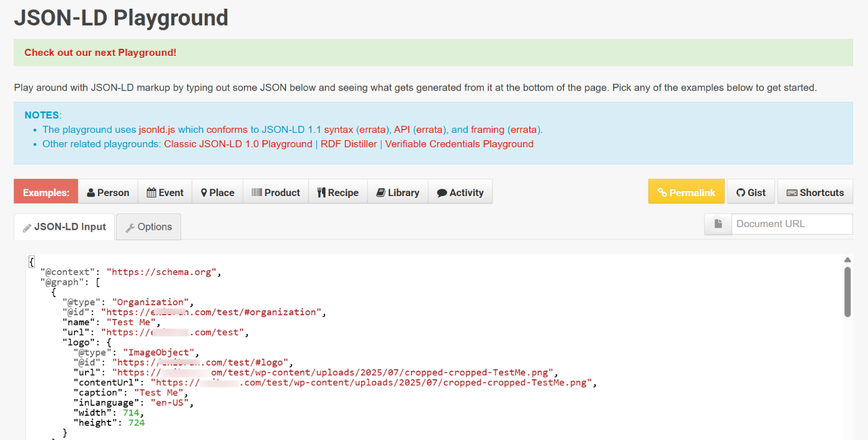Click the scroll-up arrow of the editor
The width and height of the screenshot is (868, 440).
(848, 260)
